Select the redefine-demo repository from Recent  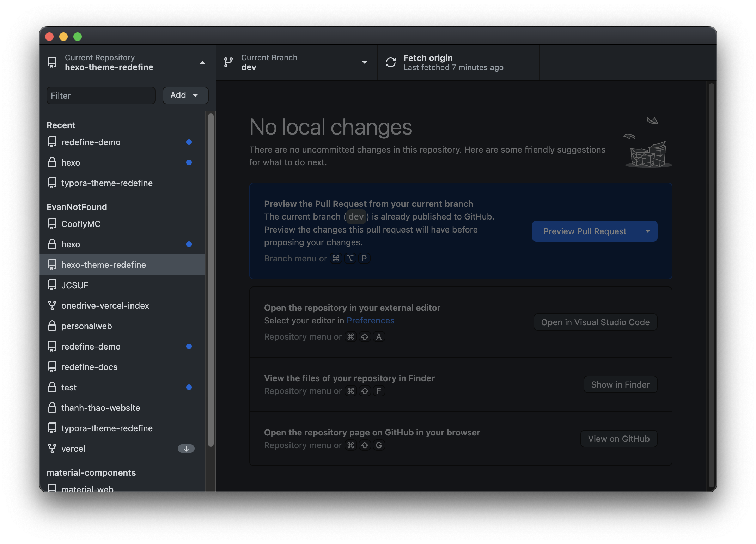(91, 142)
